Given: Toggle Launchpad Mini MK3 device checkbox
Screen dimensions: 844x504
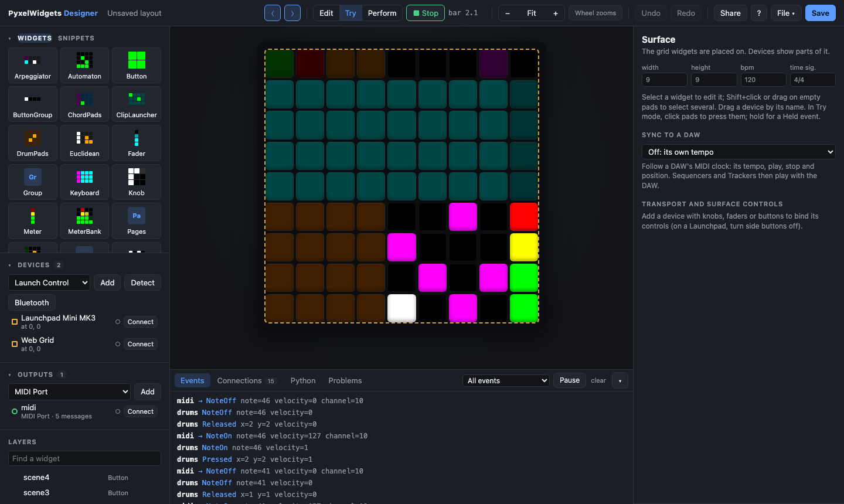Looking at the screenshot, I should click(x=15, y=322).
